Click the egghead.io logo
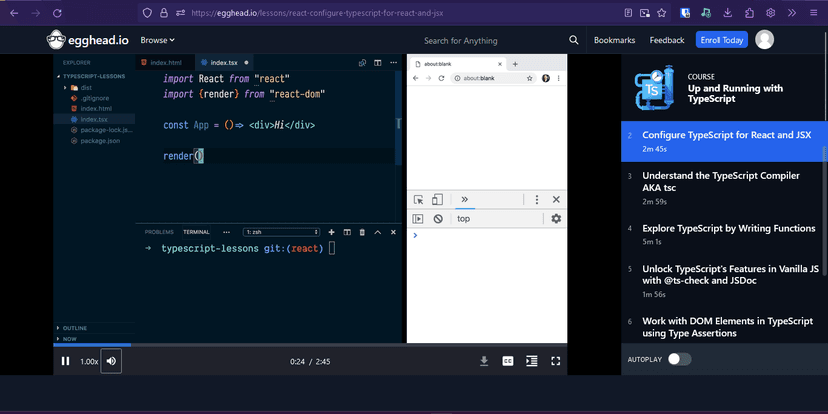The width and height of the screenshot is (828, 414). click(x=88, y=40)
